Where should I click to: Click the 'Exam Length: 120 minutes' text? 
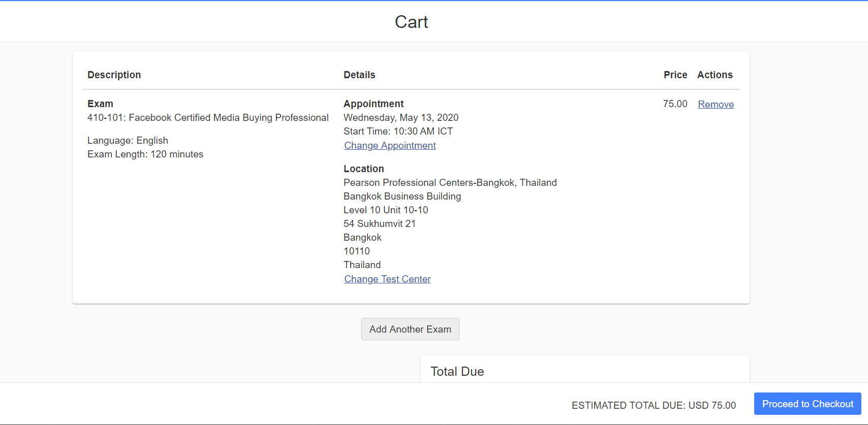[145, 154]
